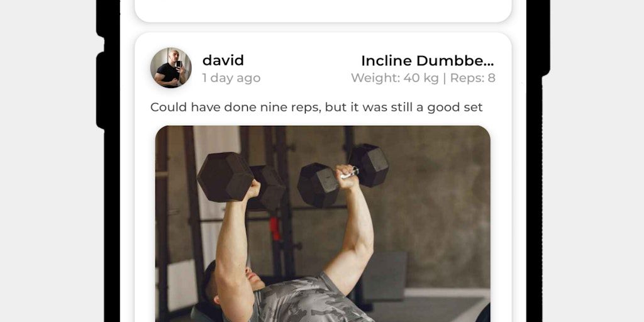Screen dimensions: 644x322
Task: Open the dumbbell press workout photo
Action: (323, 224)
